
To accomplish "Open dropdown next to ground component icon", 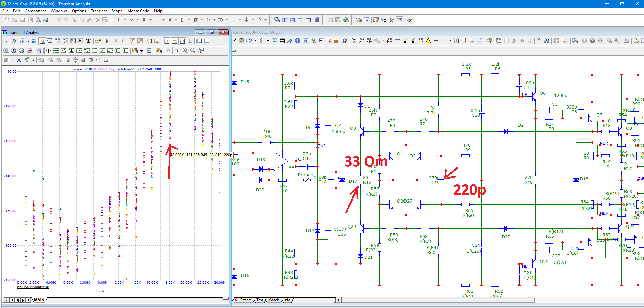I will (125, 20).
